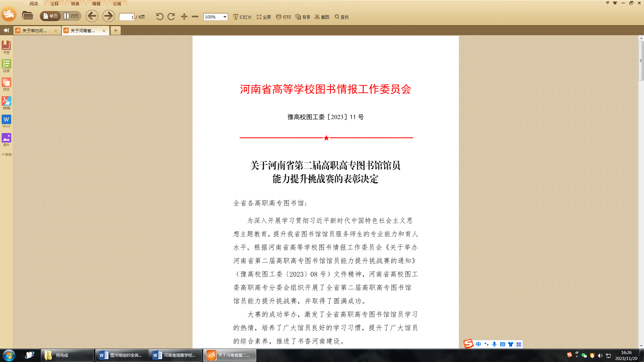Click the Sogou voice input microphone
The height and width of the screenshot is (362, 644).
(x=494, y=344)
